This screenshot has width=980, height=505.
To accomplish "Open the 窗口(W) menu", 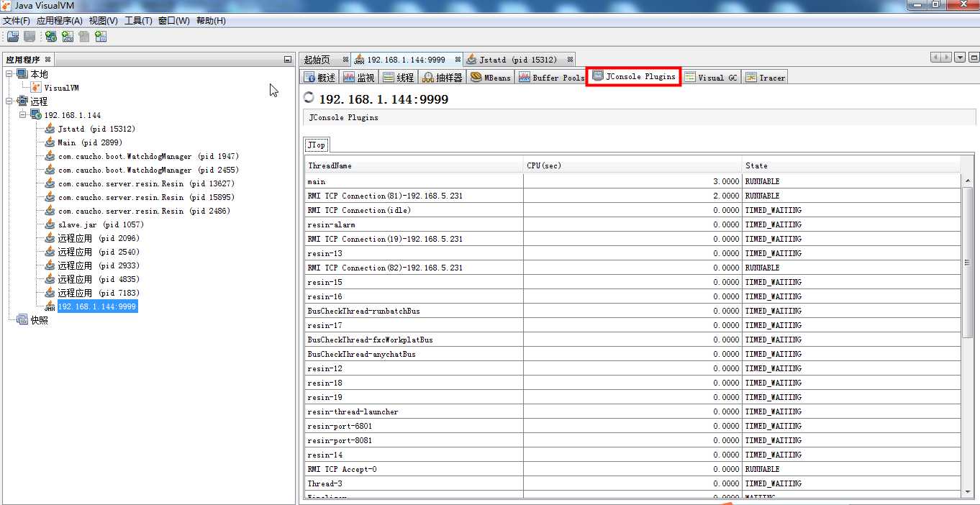I will click(x=174, y=21).
